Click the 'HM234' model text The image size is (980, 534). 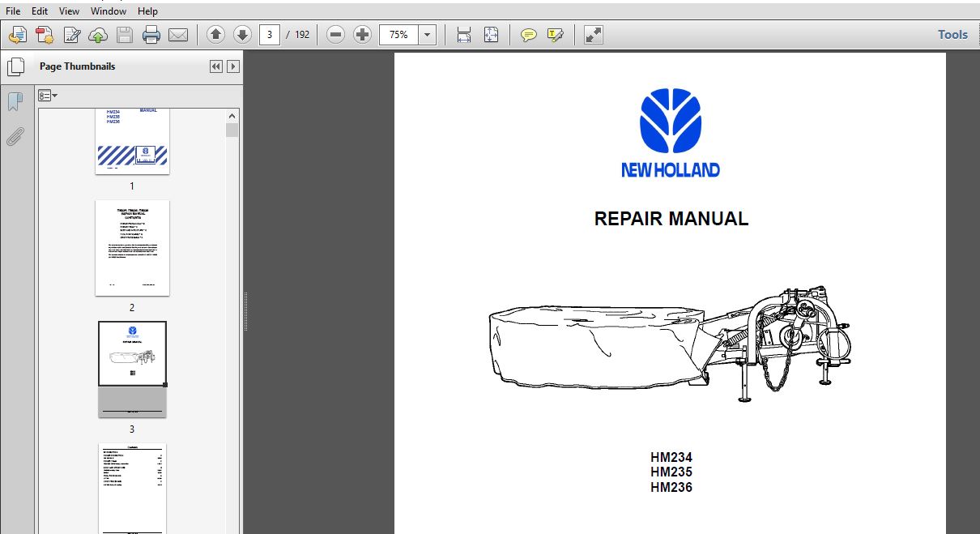click(671, 457)
